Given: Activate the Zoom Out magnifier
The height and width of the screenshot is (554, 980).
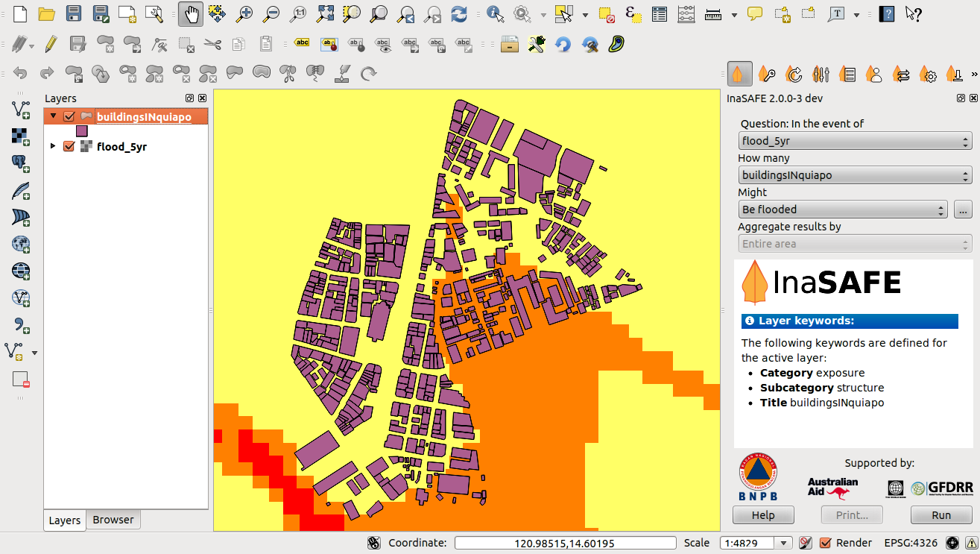Looking at the screenshot, I should tap(271, 13).
